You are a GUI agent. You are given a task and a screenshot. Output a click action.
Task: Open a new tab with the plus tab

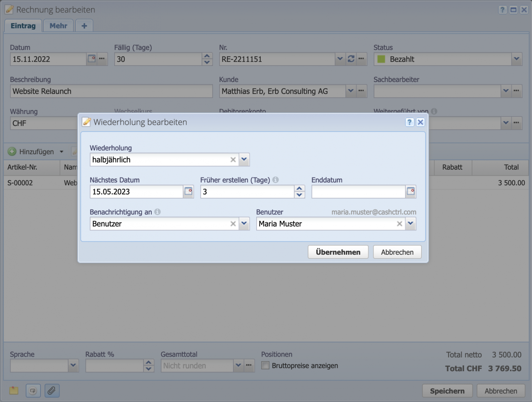click(x=84, y=25)
